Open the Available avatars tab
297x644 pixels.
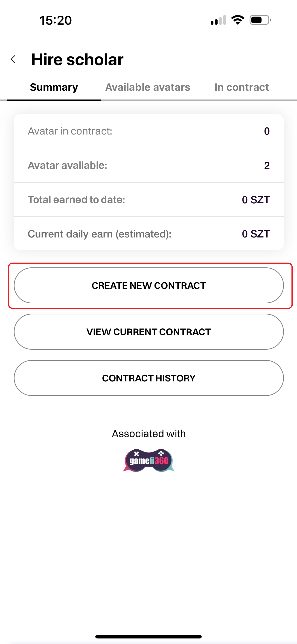click(148, 87)
